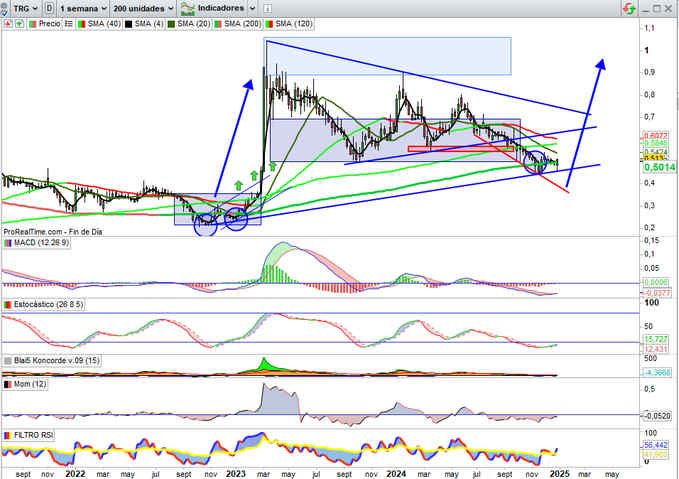Click the 2023 label on time axis
679x479 pixels.
click(236, 474)
